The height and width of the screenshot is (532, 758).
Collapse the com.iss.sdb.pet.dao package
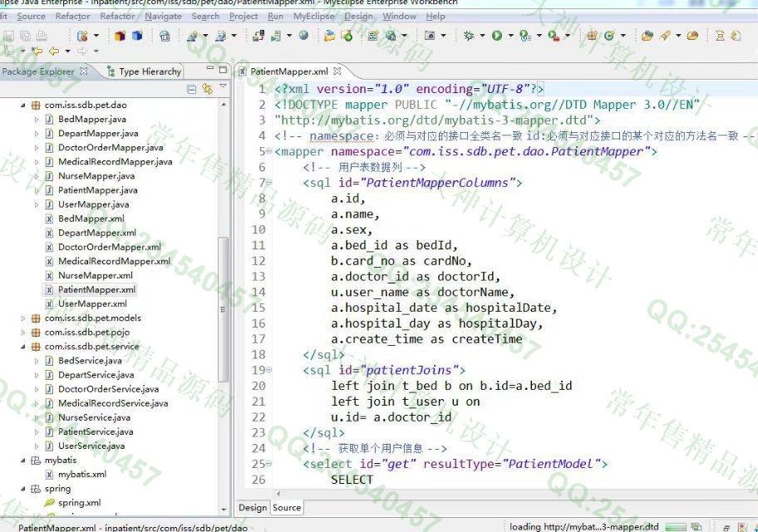pos(22,105)
